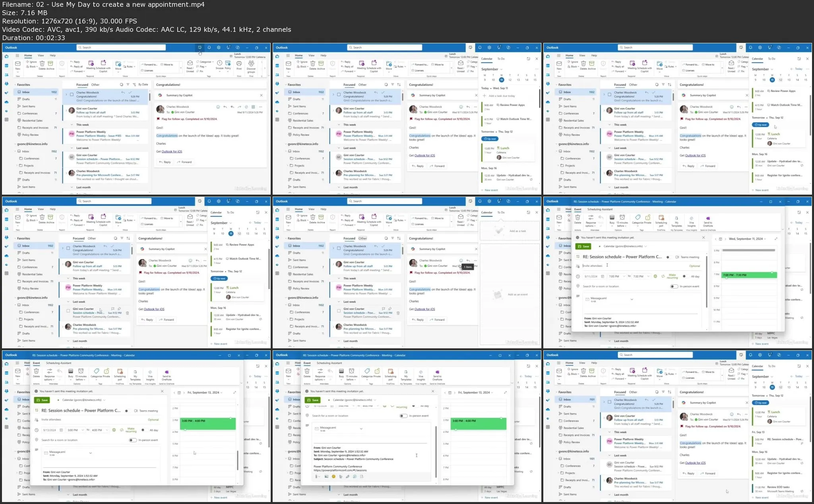Screen dimensions: 814x504
Task: Click the insert picture icon in event body toolbar
Action: pos(326,476)
